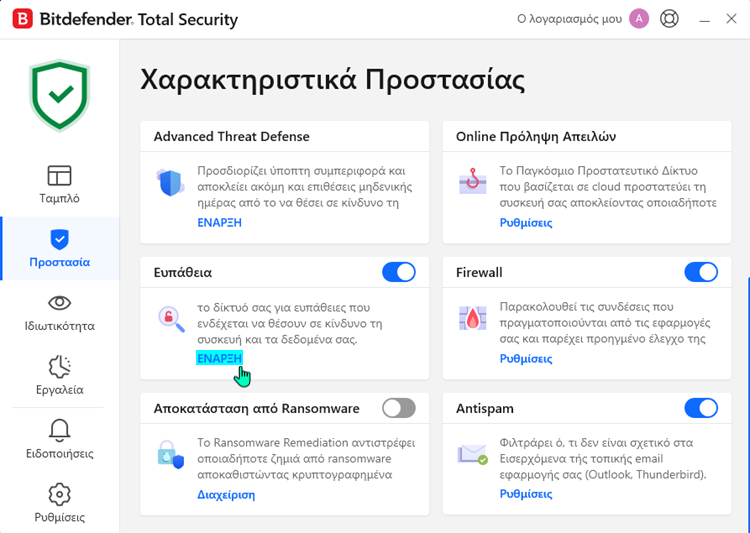
Task: Switch off the Antispam toggle
Action: click(700, 408)
